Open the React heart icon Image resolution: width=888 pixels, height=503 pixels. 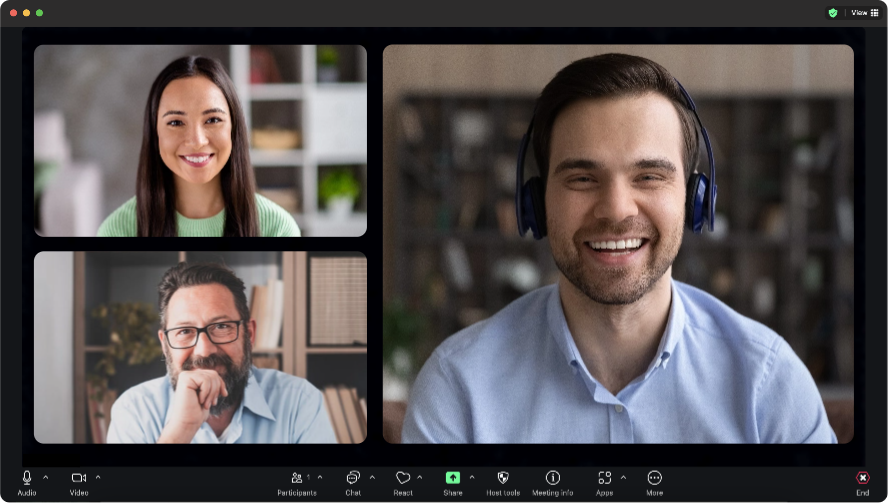click(403, 478)
